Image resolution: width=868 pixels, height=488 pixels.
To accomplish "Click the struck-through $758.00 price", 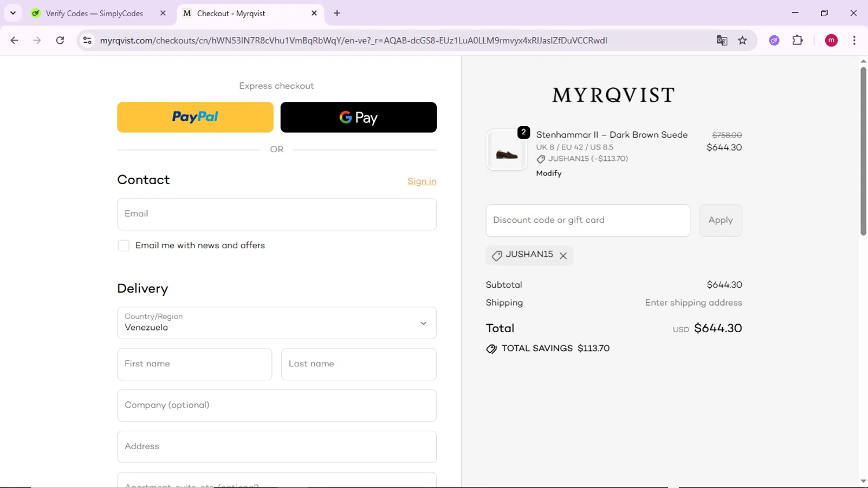I will pyautogui.click(x=727, y=135).
